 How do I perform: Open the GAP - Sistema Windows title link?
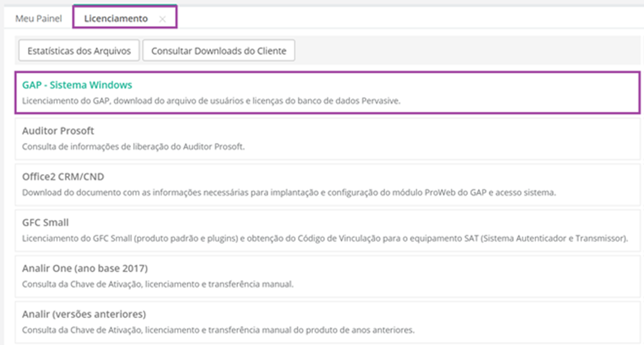pos(77,85)
